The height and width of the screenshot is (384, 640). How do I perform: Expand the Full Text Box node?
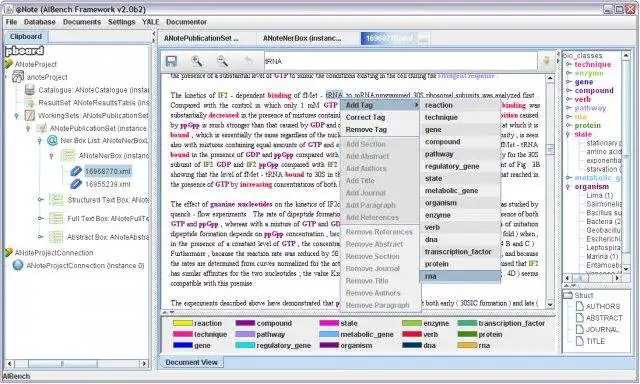[40, 218]
